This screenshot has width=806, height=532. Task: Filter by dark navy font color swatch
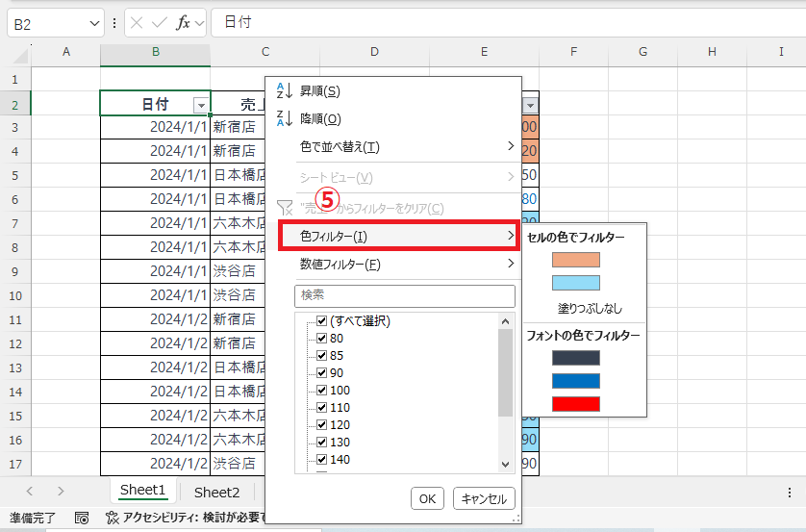(x=576, y=358)
